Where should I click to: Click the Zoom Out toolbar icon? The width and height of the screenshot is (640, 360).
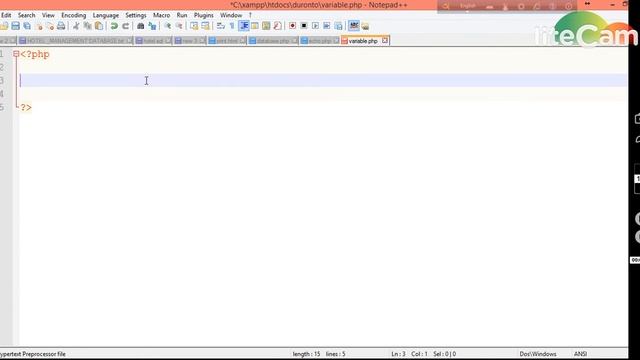(x=179, y=26)
